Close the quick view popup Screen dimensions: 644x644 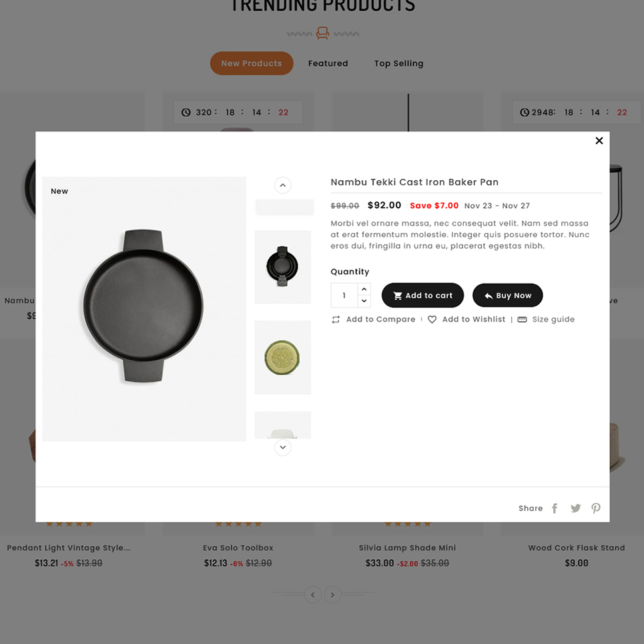[599, 141]
